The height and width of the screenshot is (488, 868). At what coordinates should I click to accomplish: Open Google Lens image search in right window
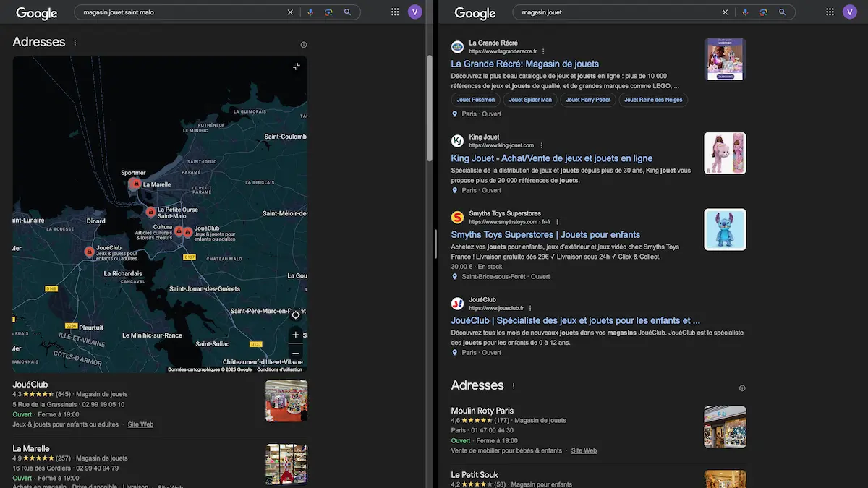pos(763,12)
